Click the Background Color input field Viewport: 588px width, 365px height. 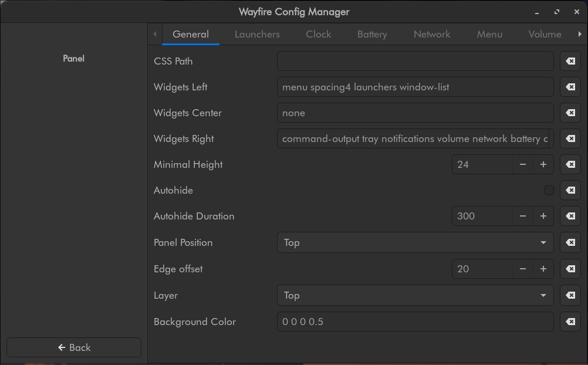[415, 322]
